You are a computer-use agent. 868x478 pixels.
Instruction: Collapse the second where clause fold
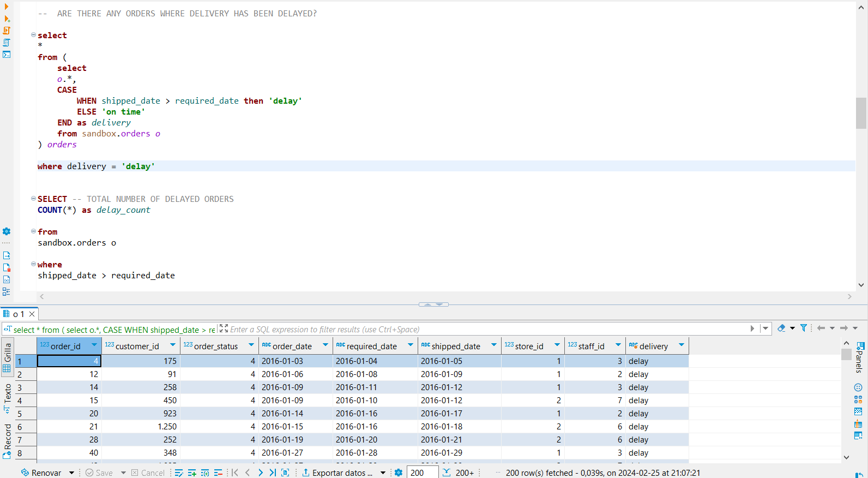[x=33, y=264]
